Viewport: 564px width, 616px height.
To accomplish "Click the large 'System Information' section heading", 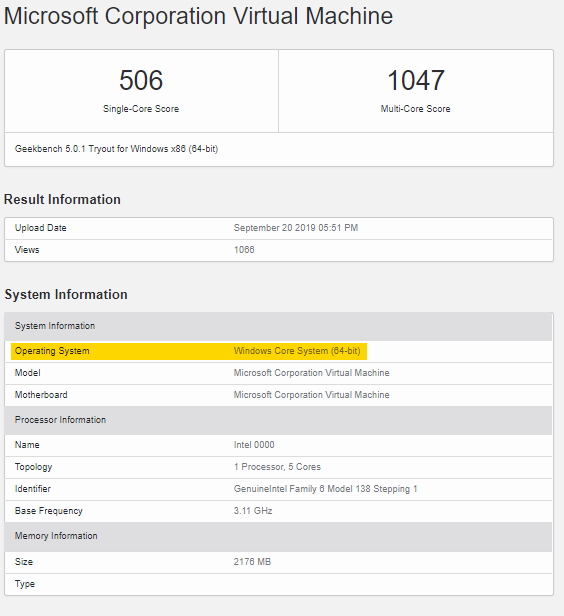I will click(x=66, y=294).
